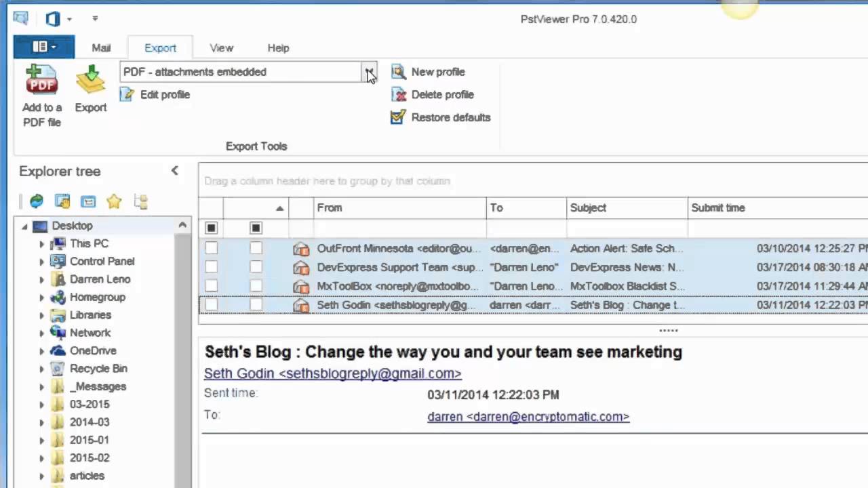868x488 pixels.
Task: Select the 2015-02 folder in tree
Action: pos(90,457)
